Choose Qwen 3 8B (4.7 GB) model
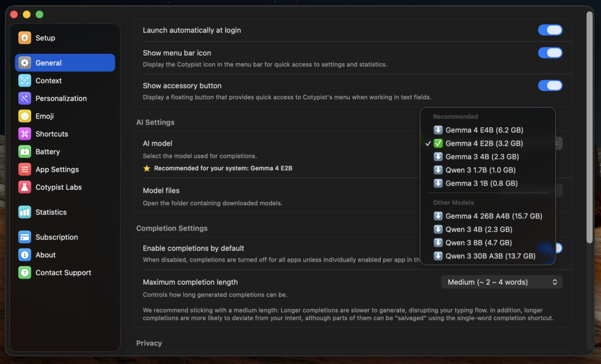The image size is (601, 364). tap(488, 243)
